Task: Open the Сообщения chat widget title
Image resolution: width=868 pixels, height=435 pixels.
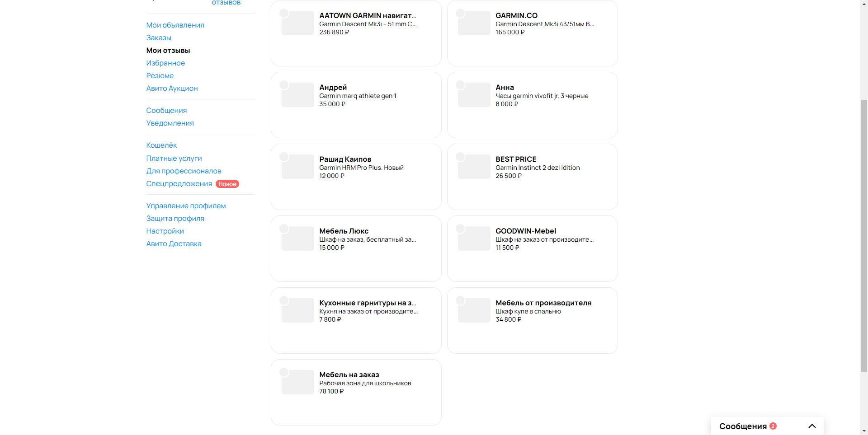Action: click(x=743, y=426)
